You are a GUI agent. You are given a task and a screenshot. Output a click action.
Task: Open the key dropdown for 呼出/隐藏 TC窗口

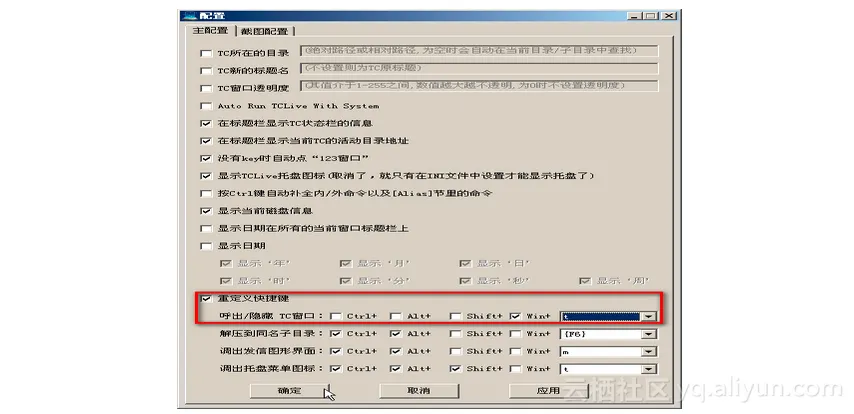pyautogui.click(x=649, y=316)
